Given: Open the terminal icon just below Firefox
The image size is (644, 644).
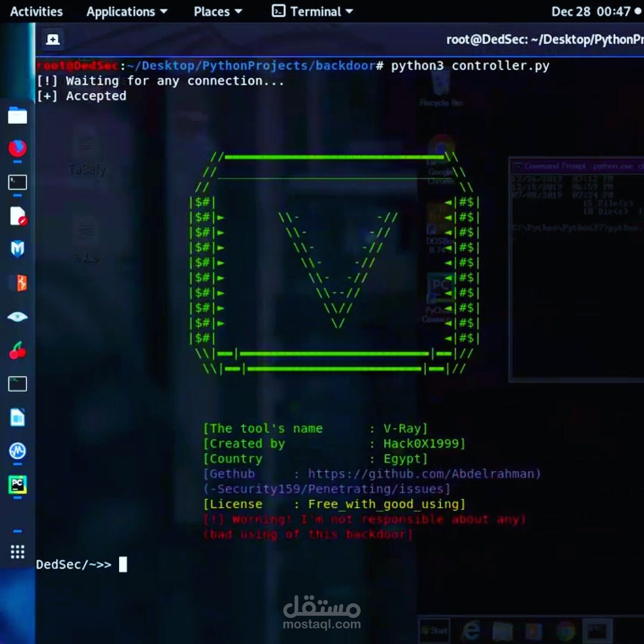Looking at the screenshot, I should click(17, 182).
